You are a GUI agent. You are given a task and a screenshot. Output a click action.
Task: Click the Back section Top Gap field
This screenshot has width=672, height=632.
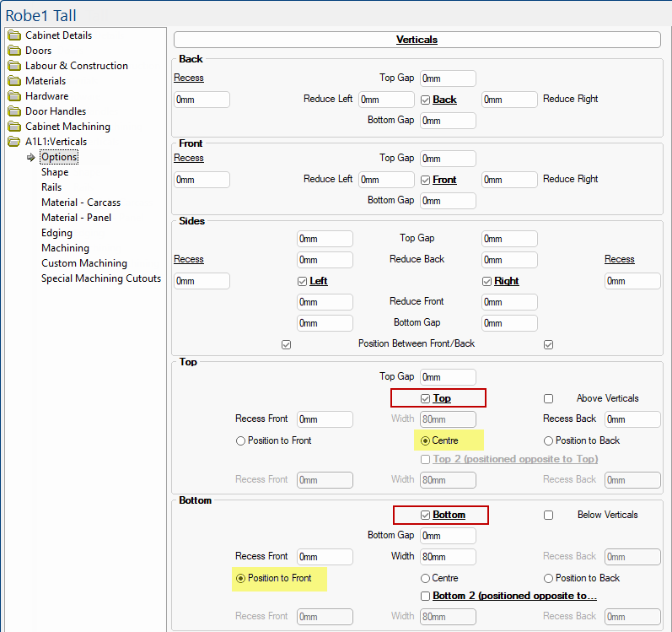pos(448,78)
